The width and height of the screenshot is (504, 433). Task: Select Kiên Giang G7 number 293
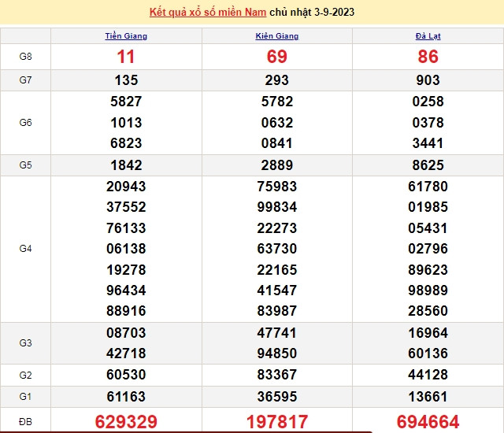click(277, 80)
